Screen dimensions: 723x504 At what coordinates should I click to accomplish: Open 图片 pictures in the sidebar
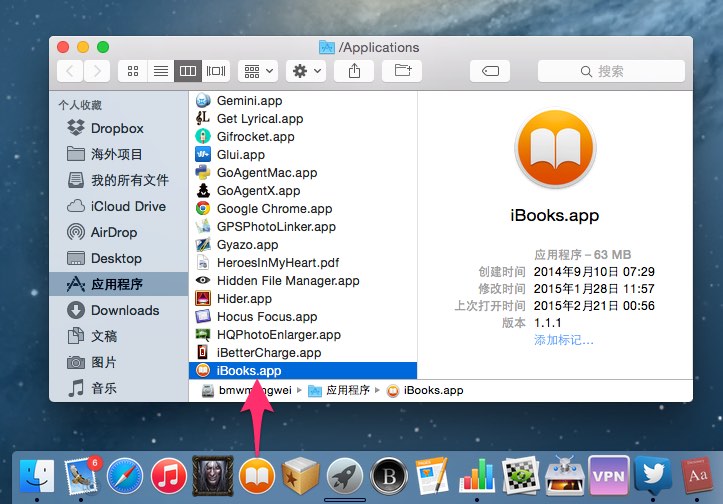click(119, 362)
